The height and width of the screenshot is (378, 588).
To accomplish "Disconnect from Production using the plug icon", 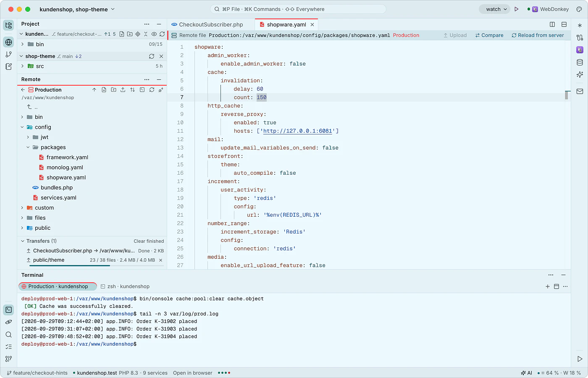I will [x=161, y=90].
